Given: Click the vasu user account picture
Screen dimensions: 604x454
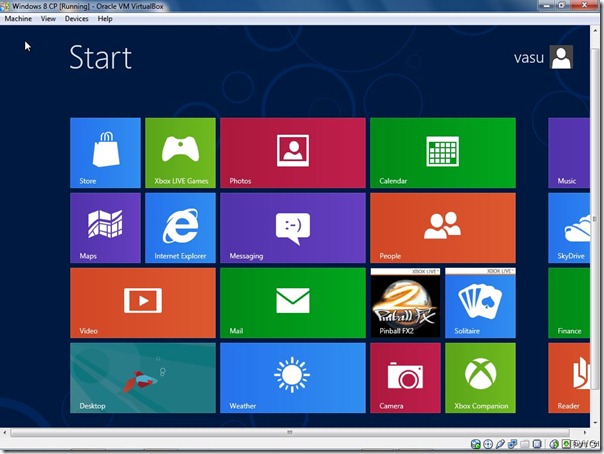Looking at the screenshot, I should [x=561, y=57].
